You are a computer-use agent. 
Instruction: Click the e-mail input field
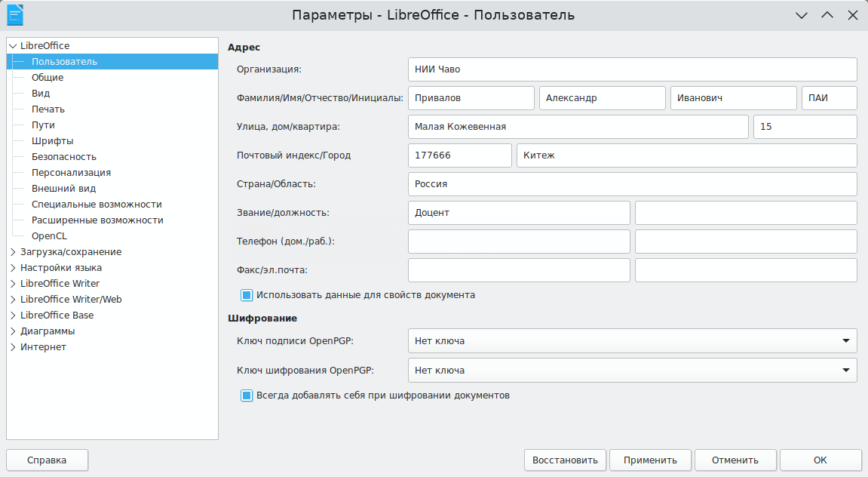coord(746,270)
